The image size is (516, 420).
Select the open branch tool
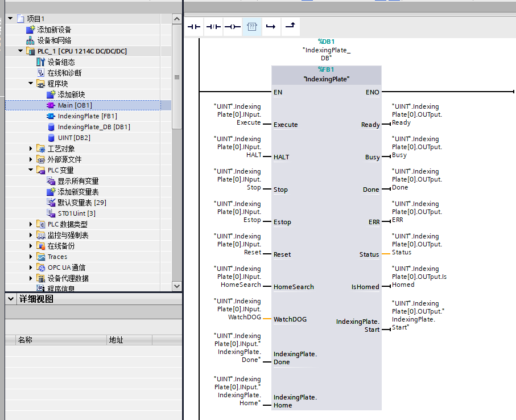tap(271, 27)
